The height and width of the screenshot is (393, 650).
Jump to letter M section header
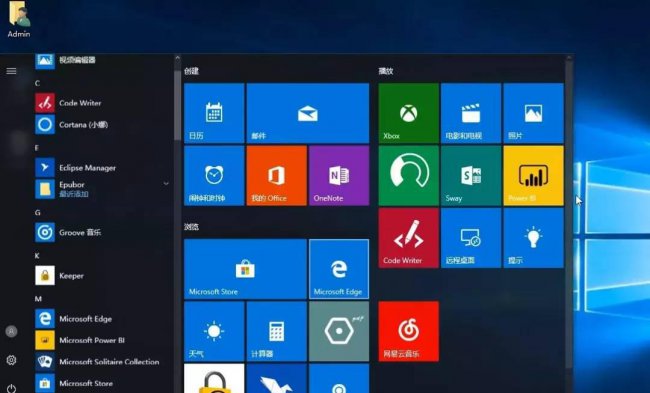[x=38, y=299]
